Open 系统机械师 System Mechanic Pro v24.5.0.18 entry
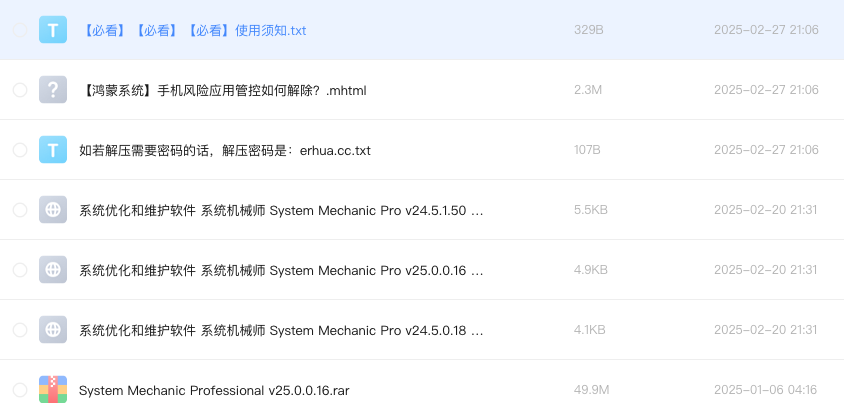 click(281, 330)
